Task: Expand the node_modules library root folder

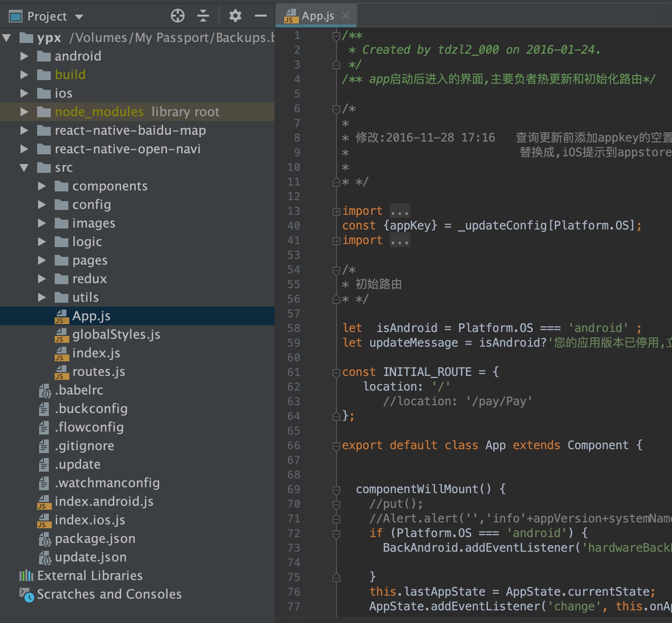Action: pyautogui.click(x=24, y=112)
